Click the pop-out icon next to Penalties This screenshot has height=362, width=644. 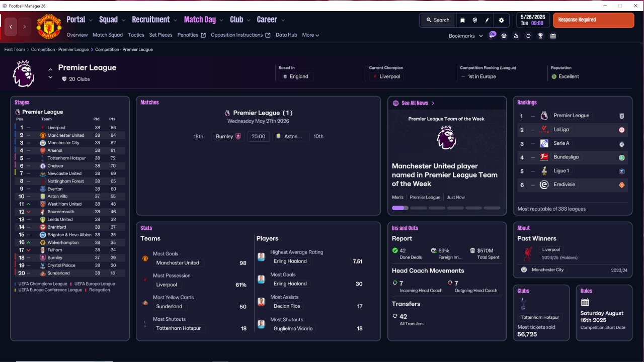tap(203, 35)
